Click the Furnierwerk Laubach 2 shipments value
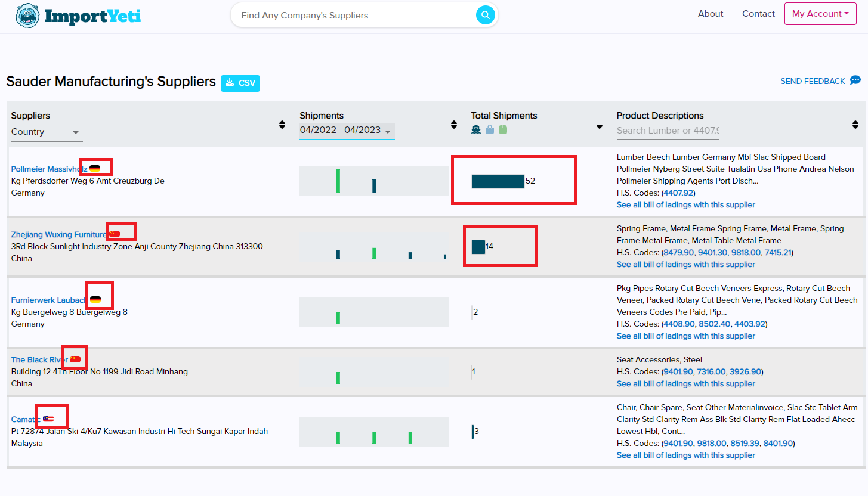Viewport: 868px width, 496px height. 475,312
